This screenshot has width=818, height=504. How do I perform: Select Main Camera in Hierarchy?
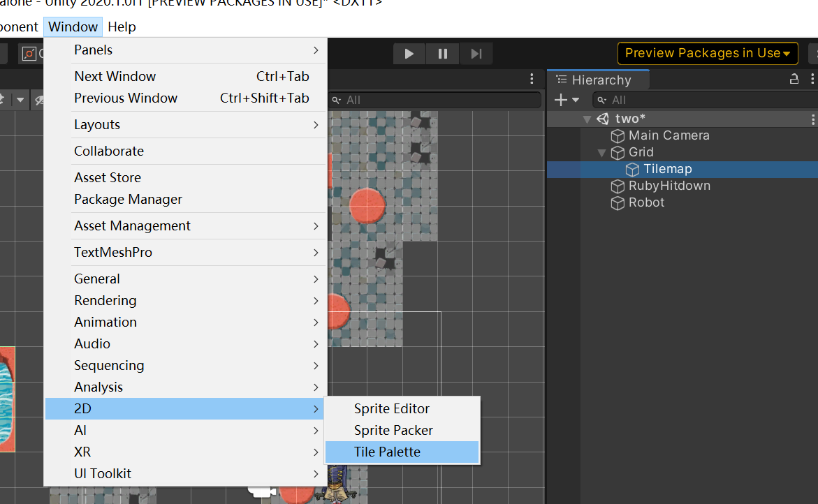(x=669, y=135)
